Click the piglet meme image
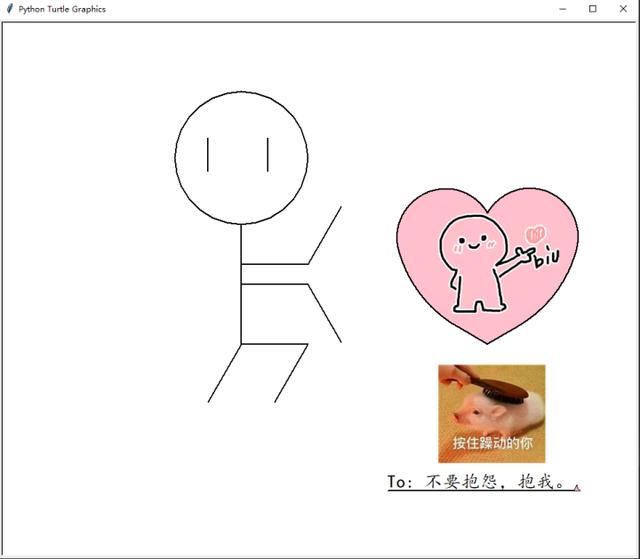Viewport: 640px width, 559px height. (x=491, y=413)
